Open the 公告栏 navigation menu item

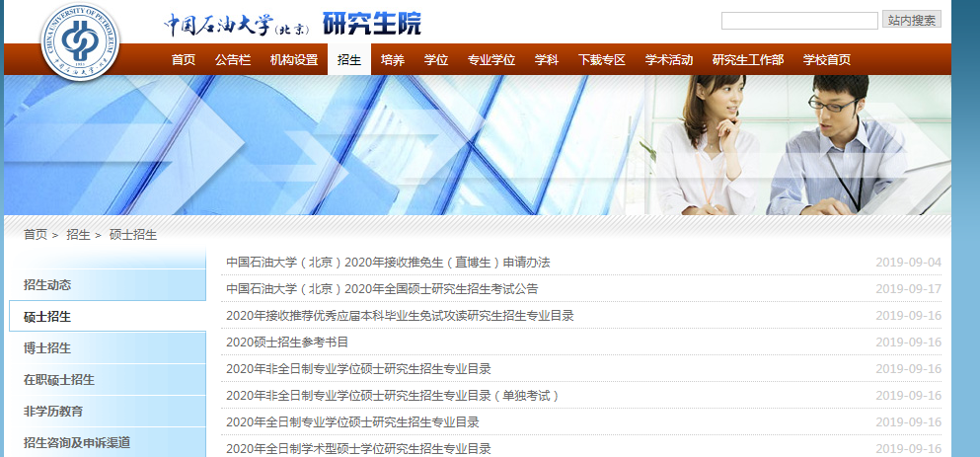(x=233, y=60)
